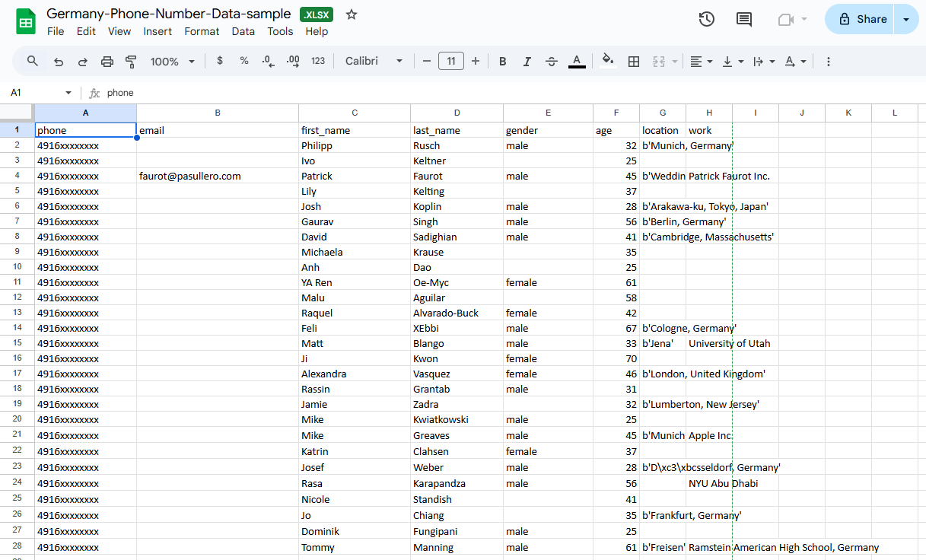This screenshot has width=926, height=560.
Task: Click the merge cells icon
Action: pyautogui.click(x=659, y=62)
